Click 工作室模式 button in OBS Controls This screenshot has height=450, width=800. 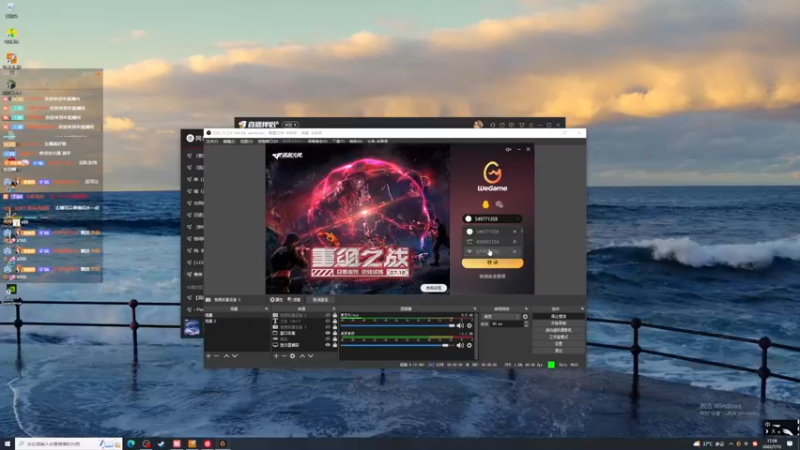[559, 337]
